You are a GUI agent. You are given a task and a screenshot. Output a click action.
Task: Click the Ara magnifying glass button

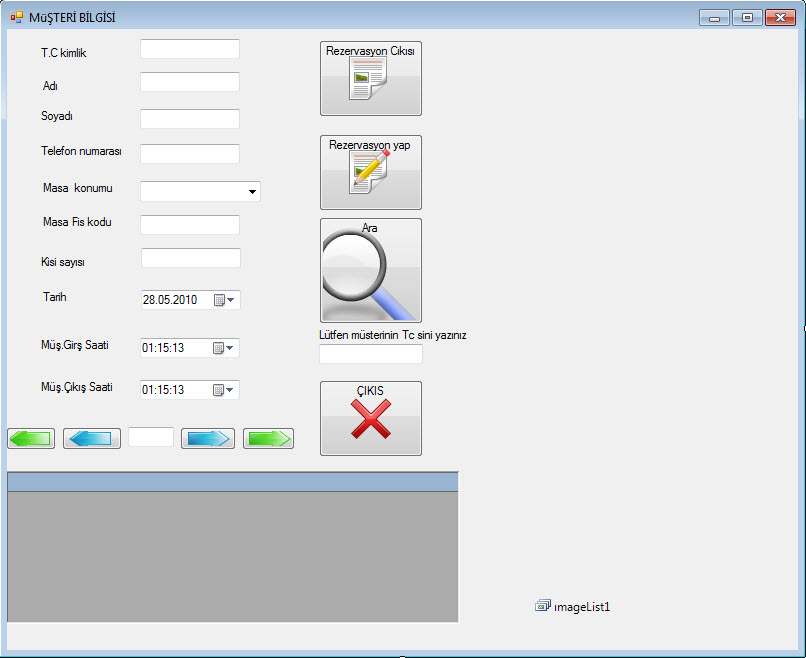click(370, 270)
